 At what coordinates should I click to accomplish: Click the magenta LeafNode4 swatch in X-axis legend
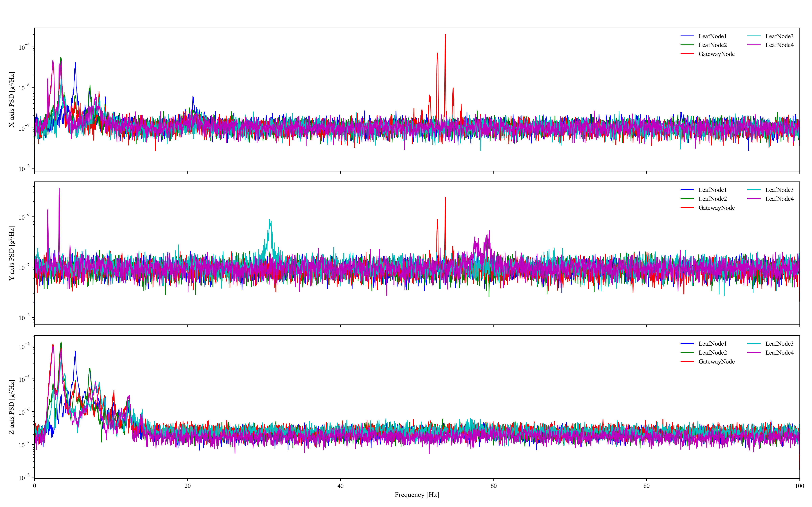click(754, 45)
